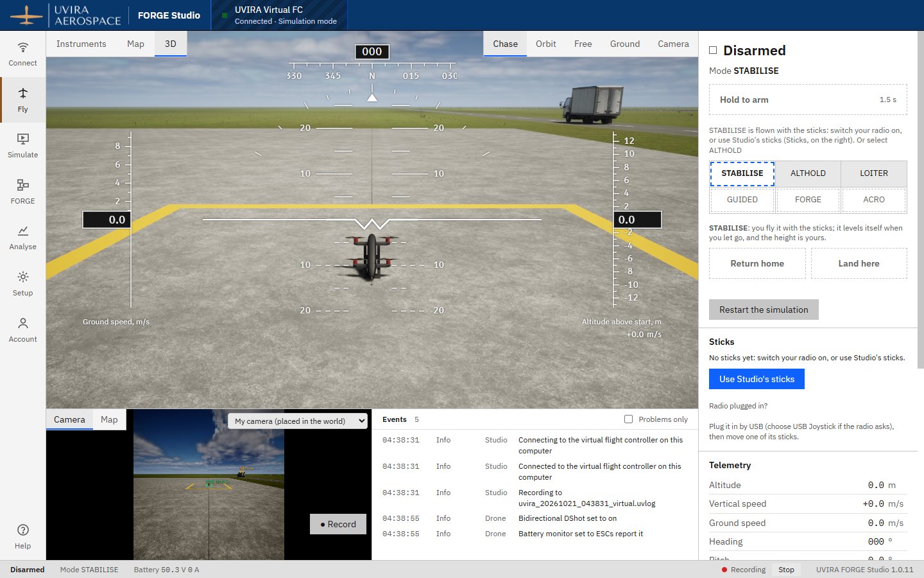
Task: Click the UVIRA Virtual FC connection header
Action: click(x=279, y=15)
